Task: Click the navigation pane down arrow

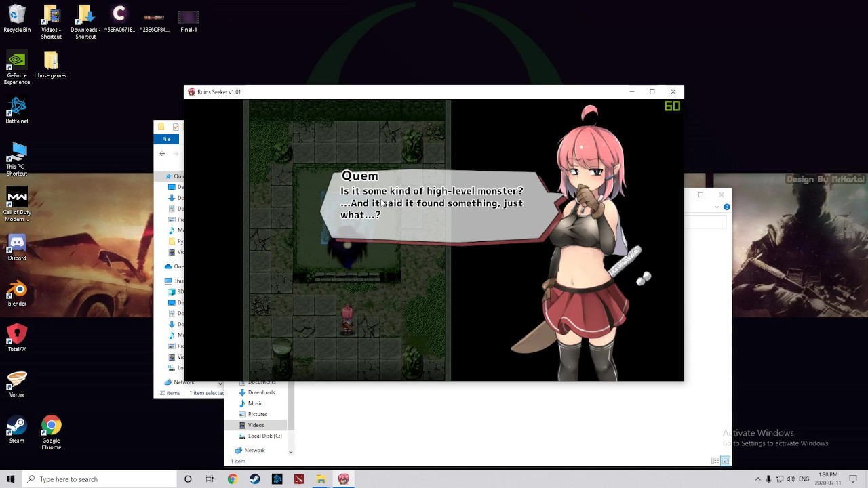Action: [290, 452]
